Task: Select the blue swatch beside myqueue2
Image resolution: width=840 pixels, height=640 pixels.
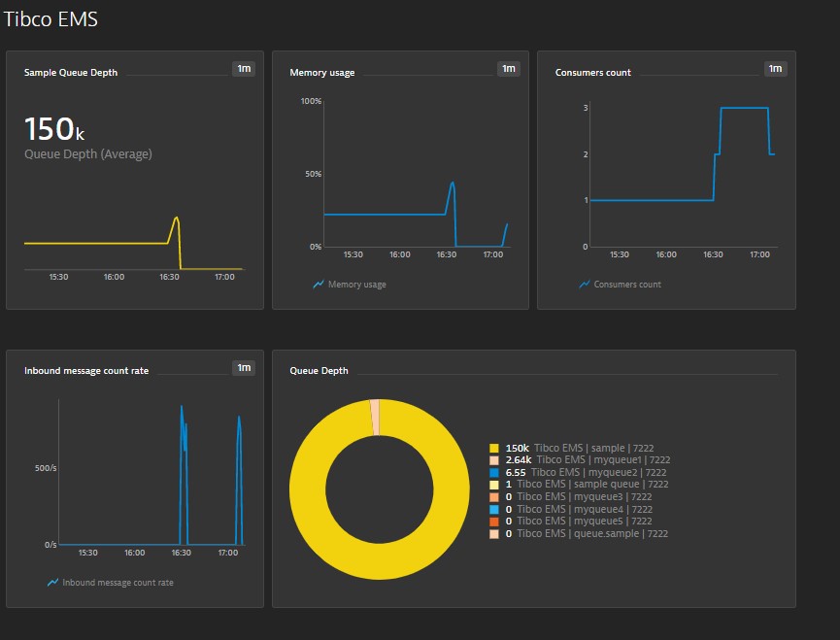Action: pos(494,472)
